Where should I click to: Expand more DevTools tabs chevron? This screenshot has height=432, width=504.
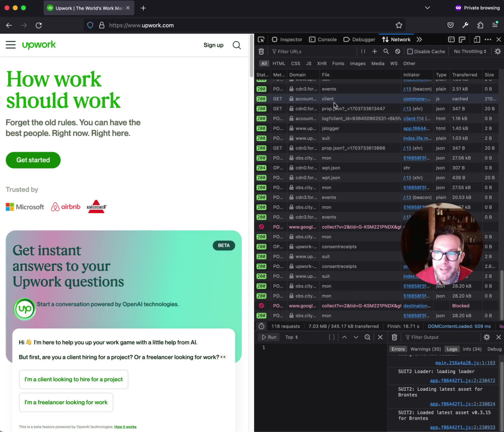point(419,39)
